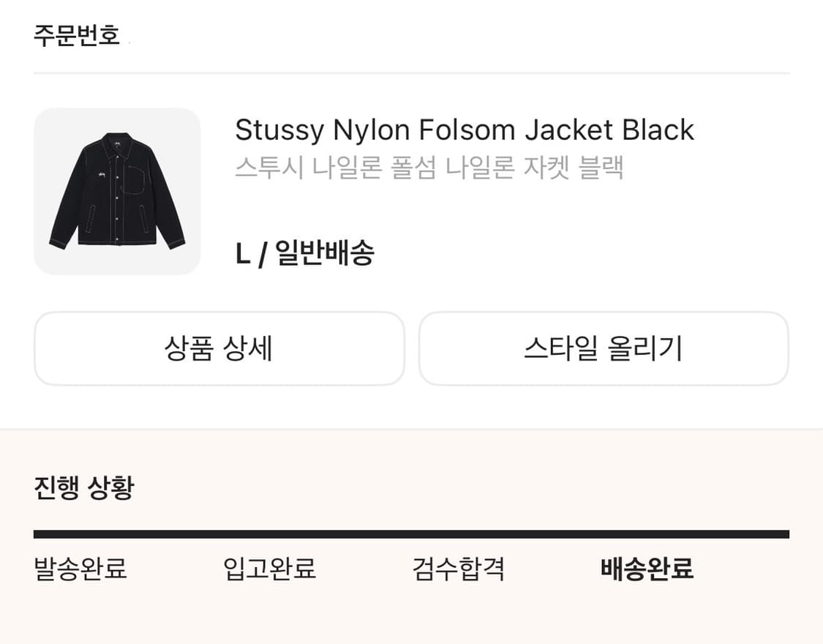Select the bold 배송완료 status step
This screenshot has height=644, width=823.
coord(647,569)
